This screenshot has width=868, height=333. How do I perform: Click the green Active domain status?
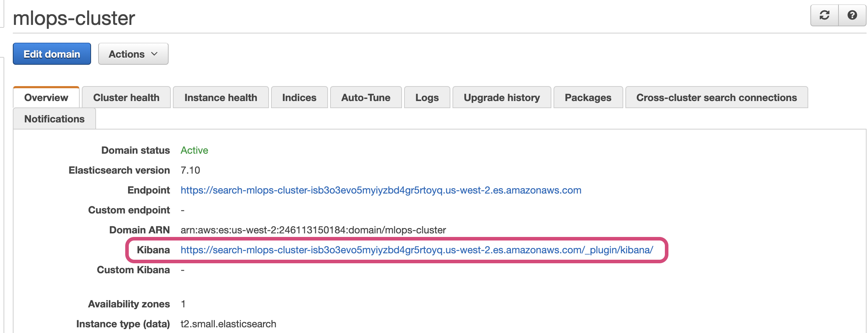194,150
